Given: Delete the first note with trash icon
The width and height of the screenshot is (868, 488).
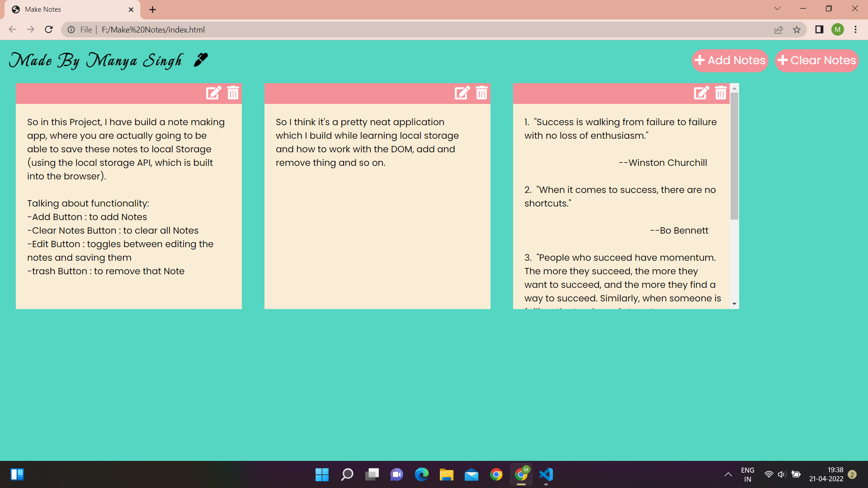Looking at the screenshot, I should coord(233,93).
